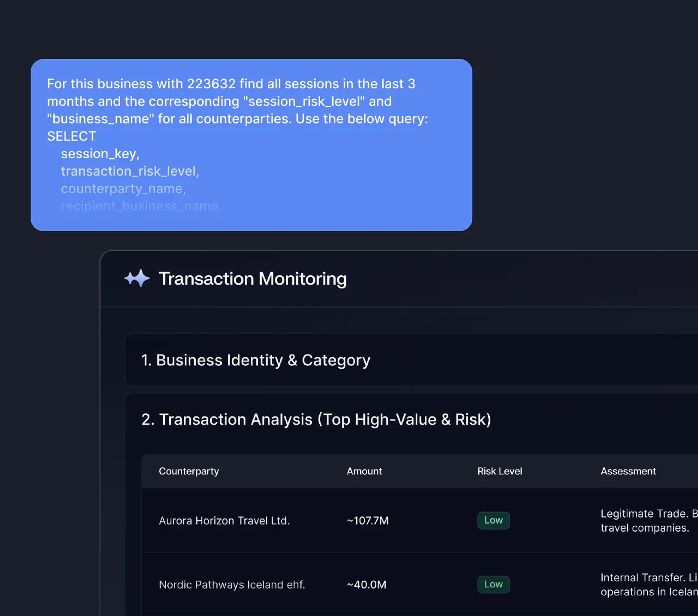The image size is (698, 616).
Task: Click the ~40.0M amount value
Action: point(366,584)
